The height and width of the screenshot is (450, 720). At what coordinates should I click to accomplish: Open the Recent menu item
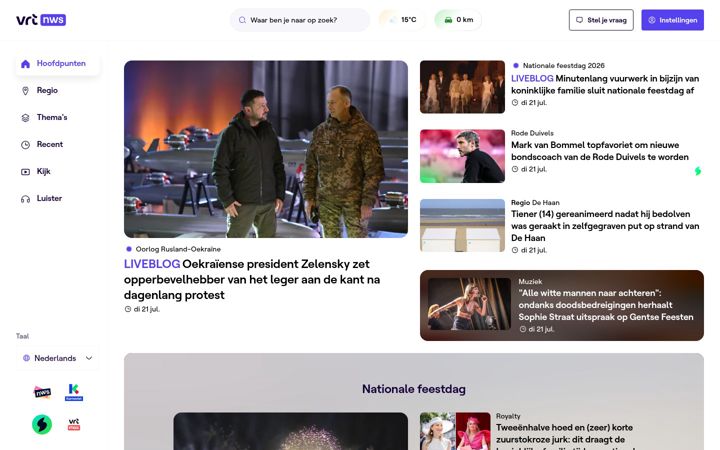[x=50, y=145]
